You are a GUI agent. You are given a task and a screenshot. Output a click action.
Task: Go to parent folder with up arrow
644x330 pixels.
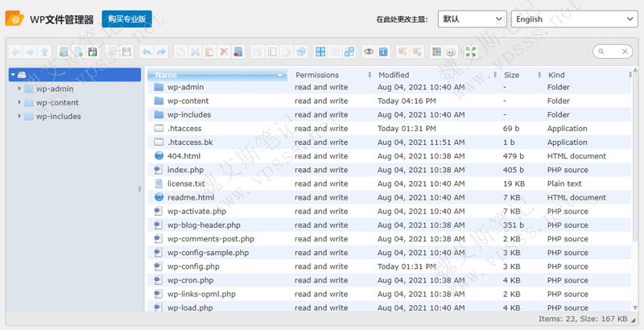coord(44,52)
